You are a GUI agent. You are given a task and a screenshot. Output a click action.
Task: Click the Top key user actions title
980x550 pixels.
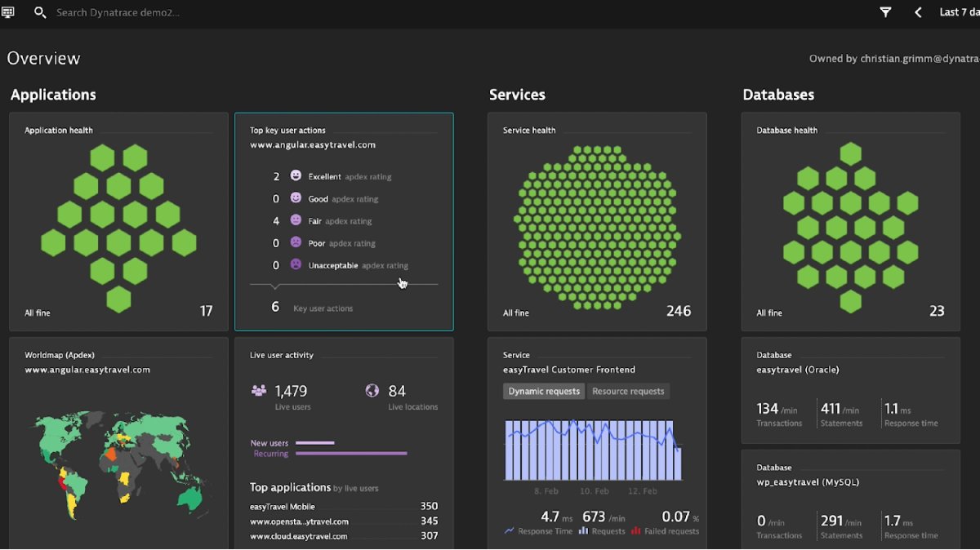pos(287,131)
